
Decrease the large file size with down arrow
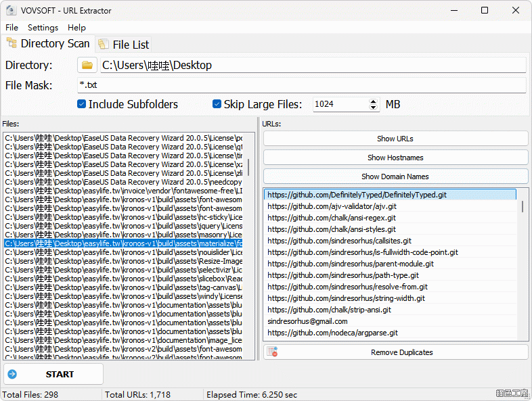374,108
